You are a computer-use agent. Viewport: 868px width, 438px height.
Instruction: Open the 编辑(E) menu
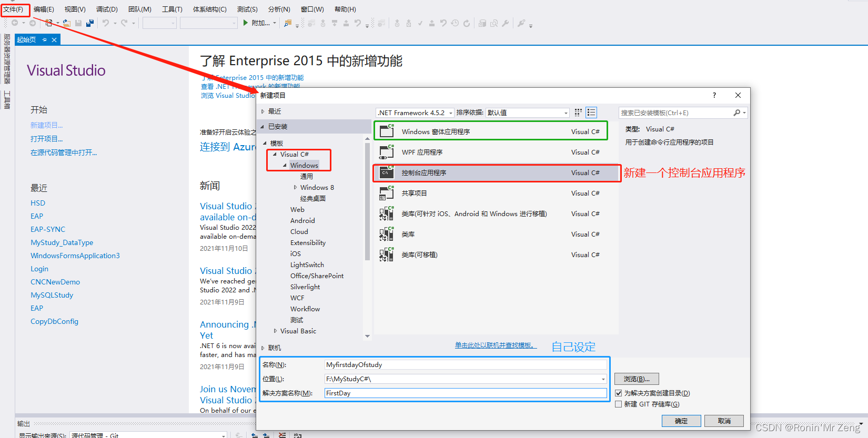44,9
